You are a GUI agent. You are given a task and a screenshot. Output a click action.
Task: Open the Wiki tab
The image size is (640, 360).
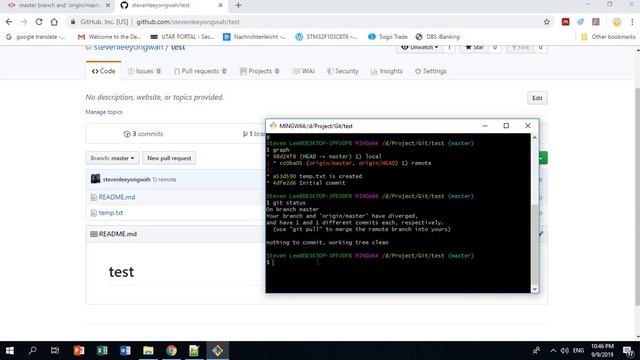(304, 71)
